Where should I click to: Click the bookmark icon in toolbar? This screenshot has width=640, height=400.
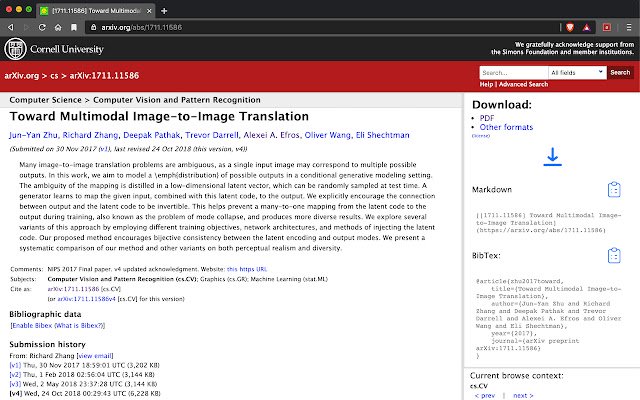pyautogui.click(x=74, y=27)
